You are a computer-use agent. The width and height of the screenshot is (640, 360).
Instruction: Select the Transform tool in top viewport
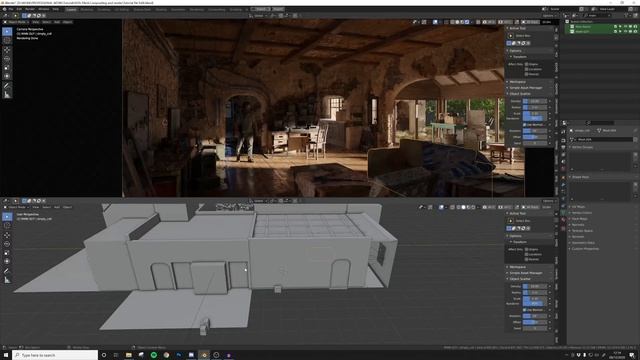click(x=7, y=76)
